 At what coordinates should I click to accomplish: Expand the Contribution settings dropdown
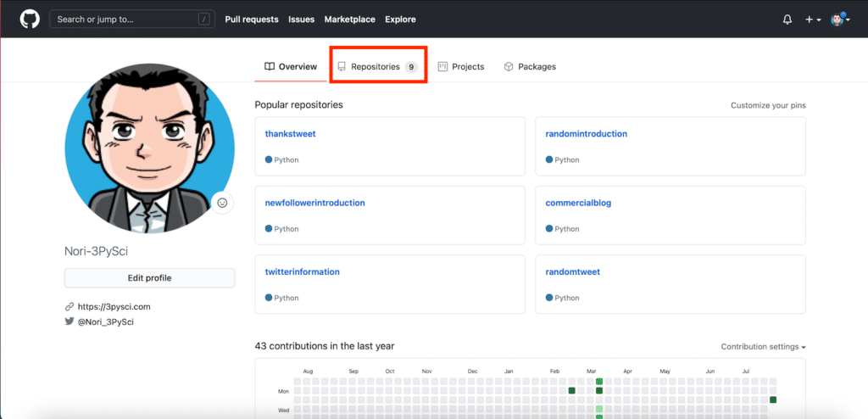pos(763,347)
